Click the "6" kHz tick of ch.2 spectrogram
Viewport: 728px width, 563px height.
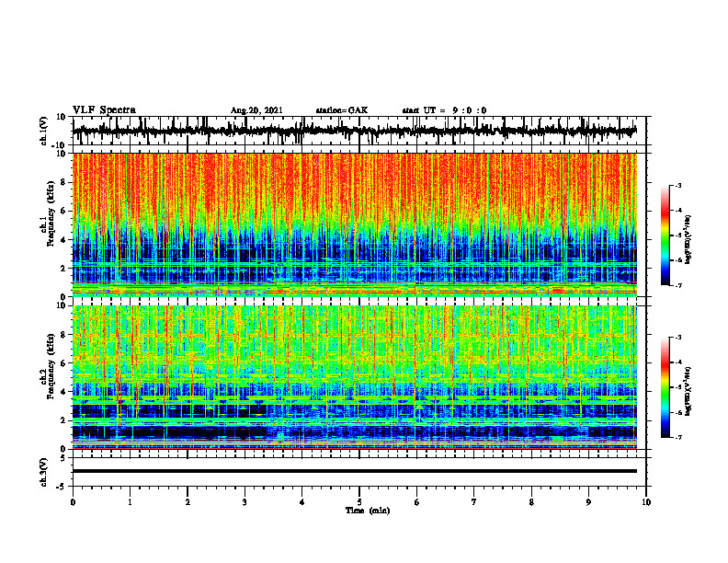[x=64, y=363]
